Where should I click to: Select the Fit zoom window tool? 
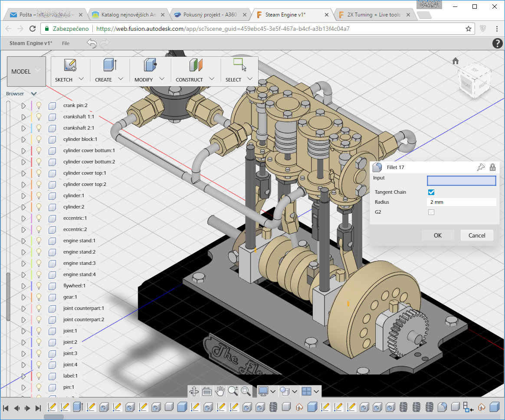[x=246, y=391]
